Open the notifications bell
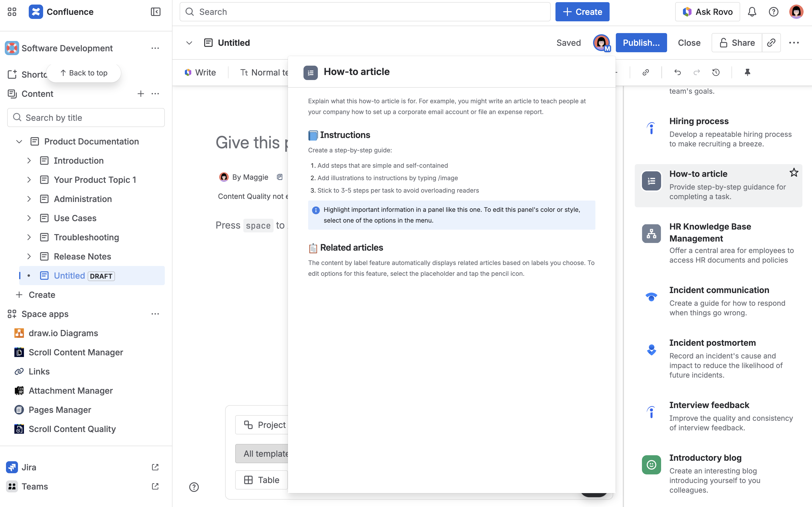The width and height of the screenshot is (812, 507). click(x=752, y=12)
